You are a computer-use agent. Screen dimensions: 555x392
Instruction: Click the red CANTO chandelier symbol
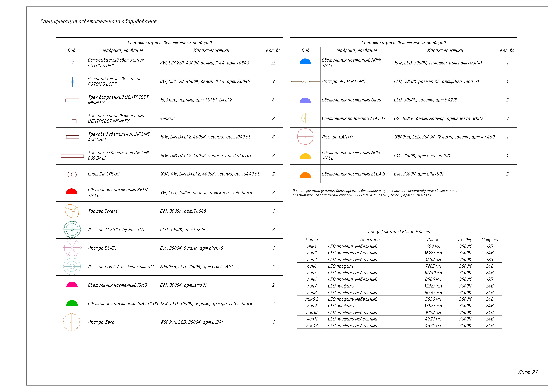point(305,137)
